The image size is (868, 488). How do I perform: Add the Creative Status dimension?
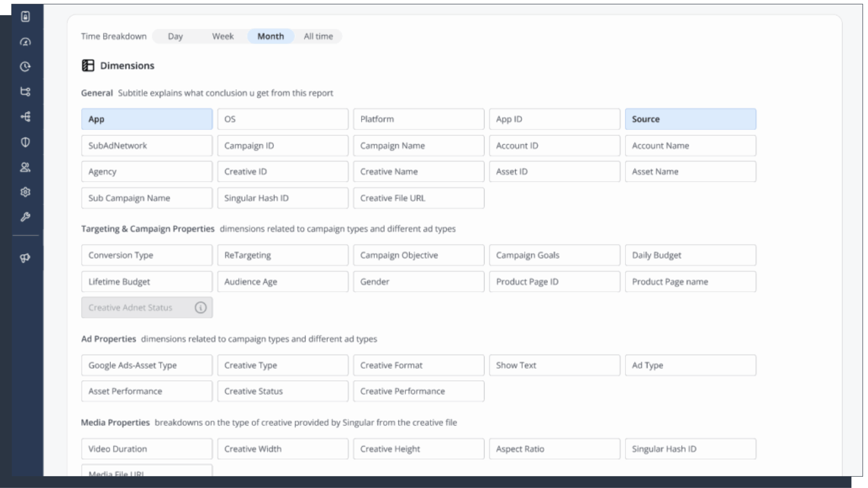(283, 391)
